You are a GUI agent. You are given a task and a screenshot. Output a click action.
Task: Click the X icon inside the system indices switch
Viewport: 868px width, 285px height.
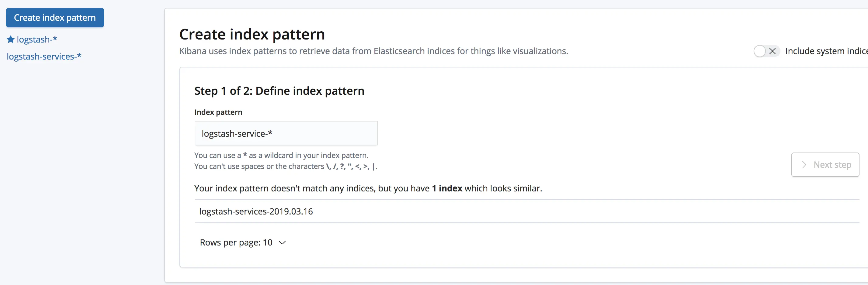coord(772,51)
